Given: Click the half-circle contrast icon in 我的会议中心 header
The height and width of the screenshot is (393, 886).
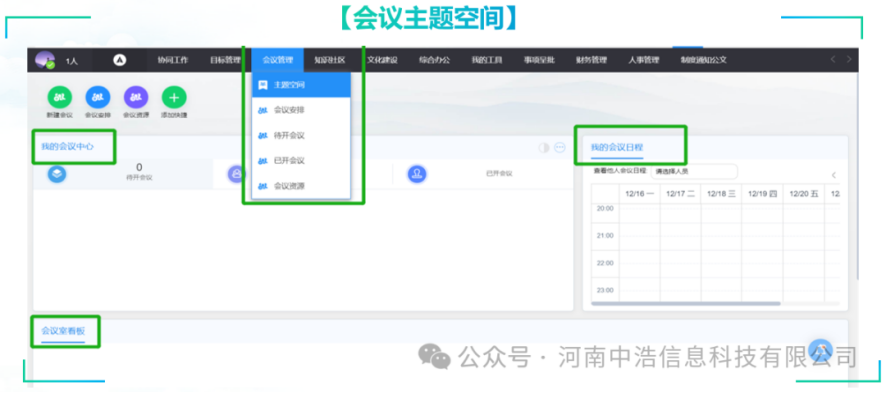Looking at the screenshot, I should pyautogui.click(x=544, y=147).
